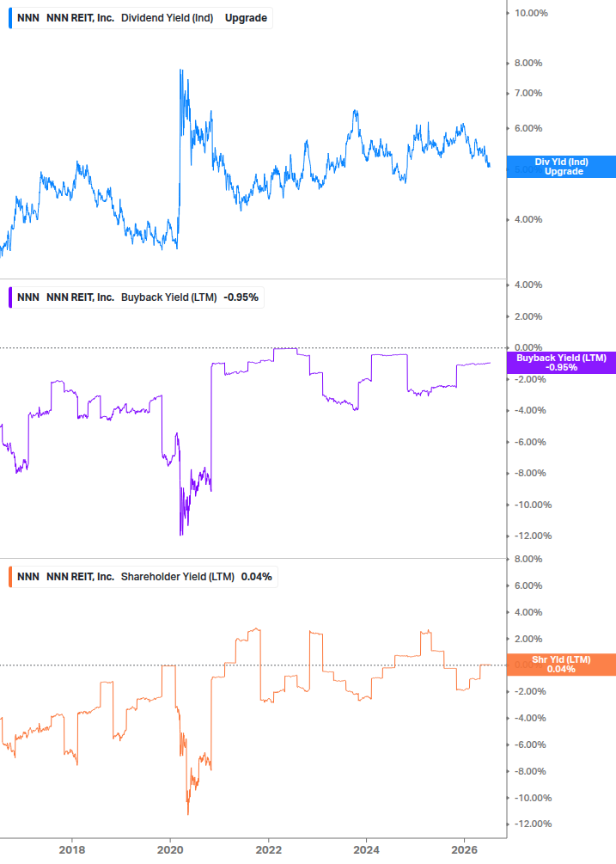Select the NNN REIT Buyback Yield (LTM) legend

click(137, 297)
